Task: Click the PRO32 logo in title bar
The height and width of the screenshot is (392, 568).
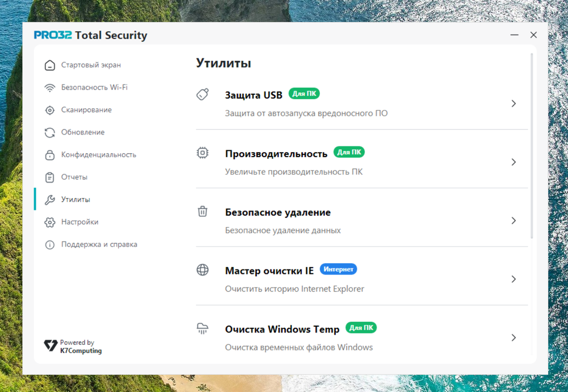Action: [53, 35]
